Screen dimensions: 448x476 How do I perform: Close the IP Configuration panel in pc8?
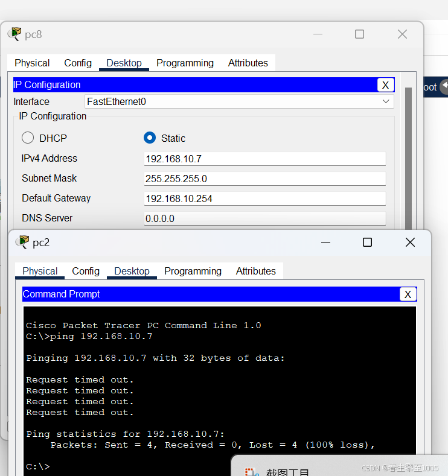[385, 85]
